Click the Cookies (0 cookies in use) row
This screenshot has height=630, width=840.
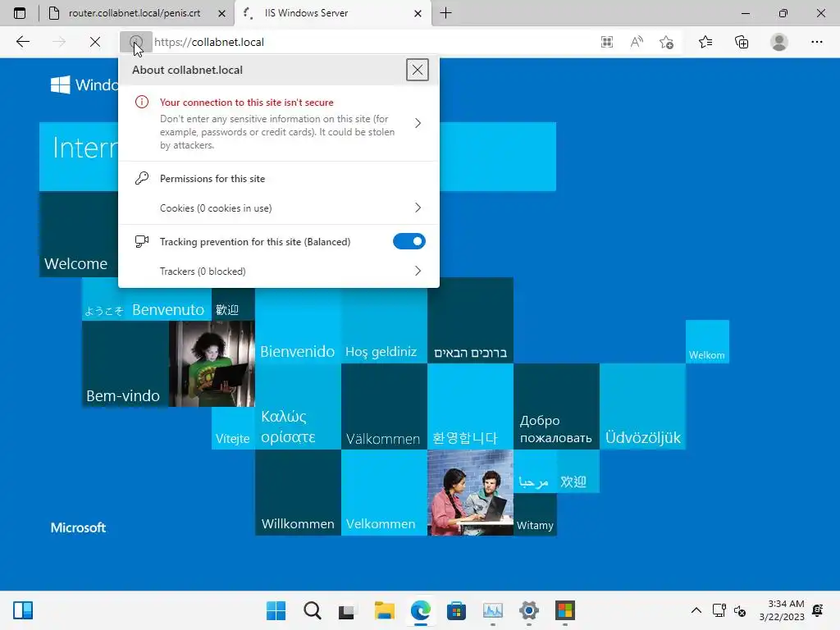point(279,208)
